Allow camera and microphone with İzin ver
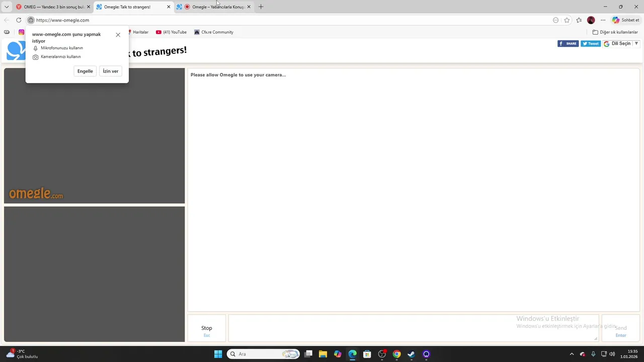644x362 pixels. click(x=110, y=71)
